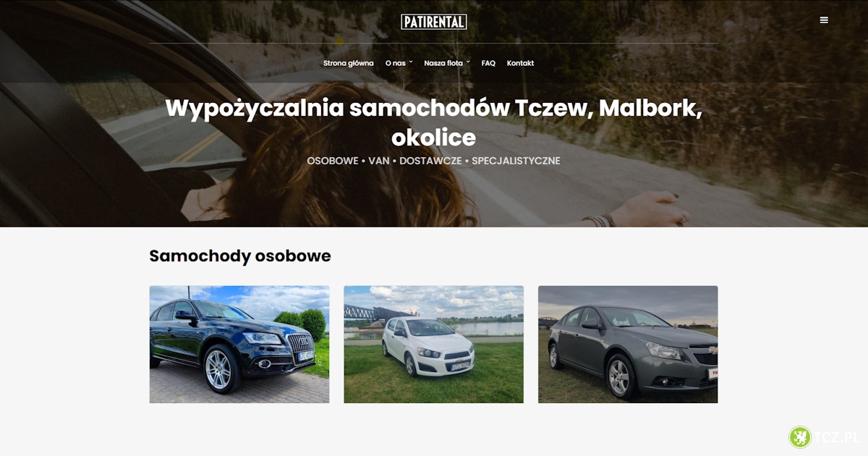Screen dimensions: 868x456
Task: Click the license plate of the white car
Action: [x=460, y=366]
